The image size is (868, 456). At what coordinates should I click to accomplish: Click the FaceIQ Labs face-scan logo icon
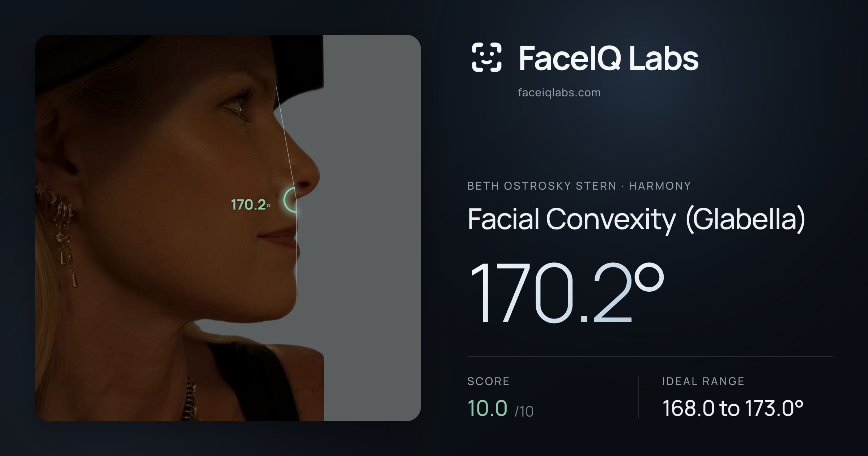486,57
